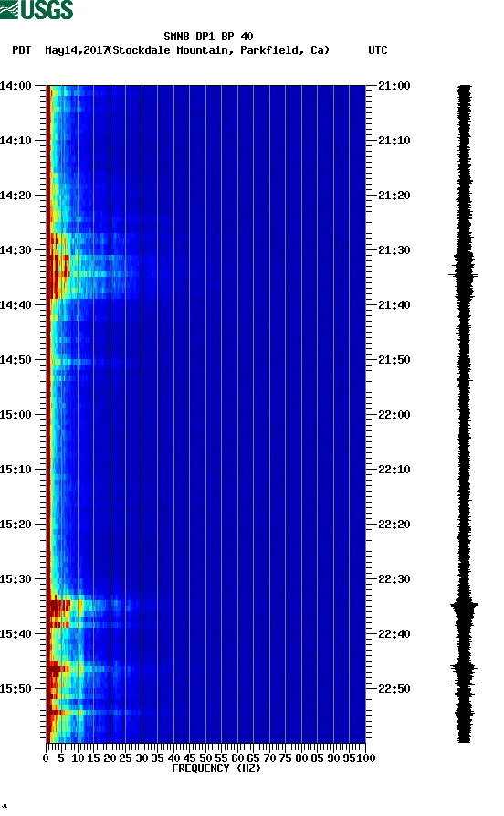
Task: Click the 50 Hz frequency axis label
Action: 205,758
